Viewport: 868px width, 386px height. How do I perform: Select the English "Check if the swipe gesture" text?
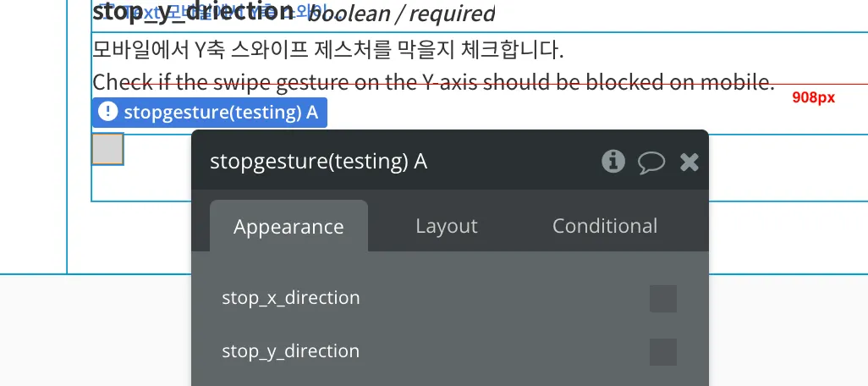click(x=433, y=82)
